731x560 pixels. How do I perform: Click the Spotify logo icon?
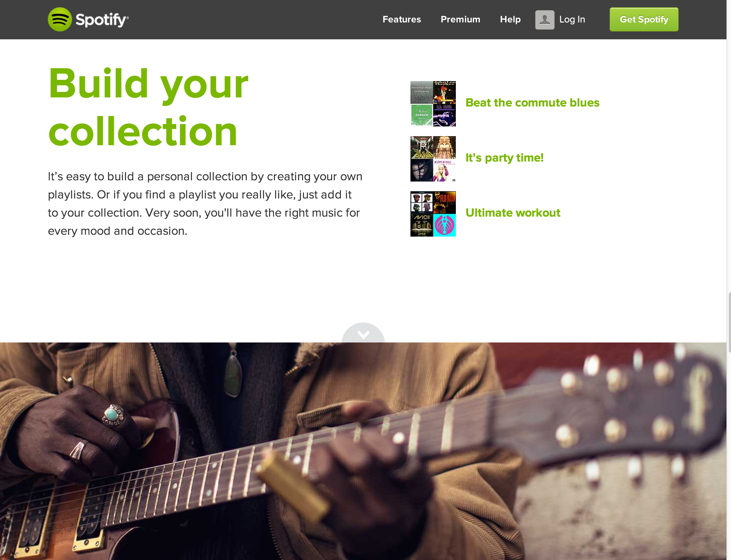coord(60,19)
